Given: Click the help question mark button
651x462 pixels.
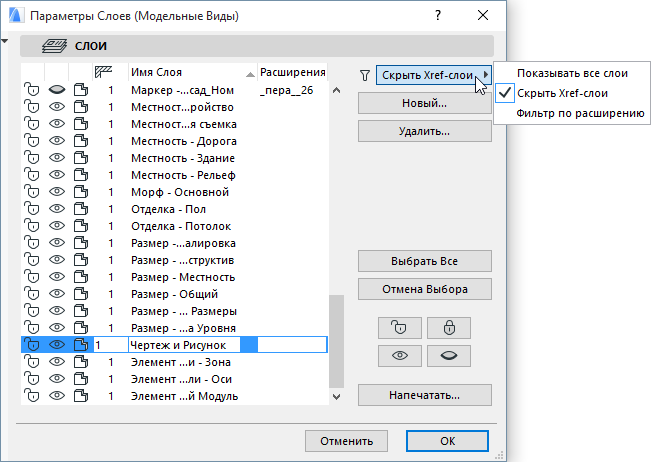Looking at the screenshot, I should click(438, 15).
